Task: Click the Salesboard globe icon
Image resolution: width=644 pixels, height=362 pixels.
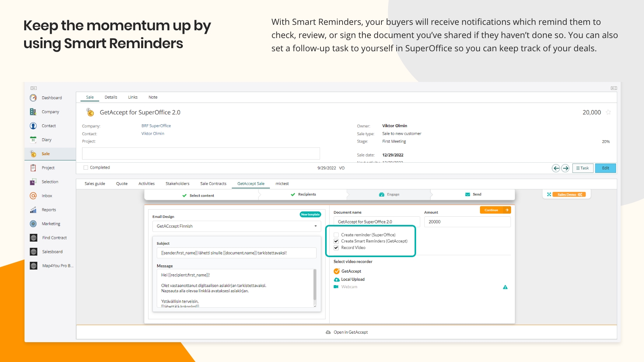Action: [33, 252]
